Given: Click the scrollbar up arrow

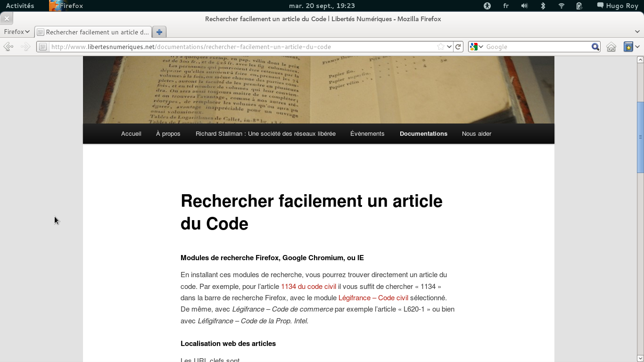Looking at the screenshot, I should click(640, 60).
